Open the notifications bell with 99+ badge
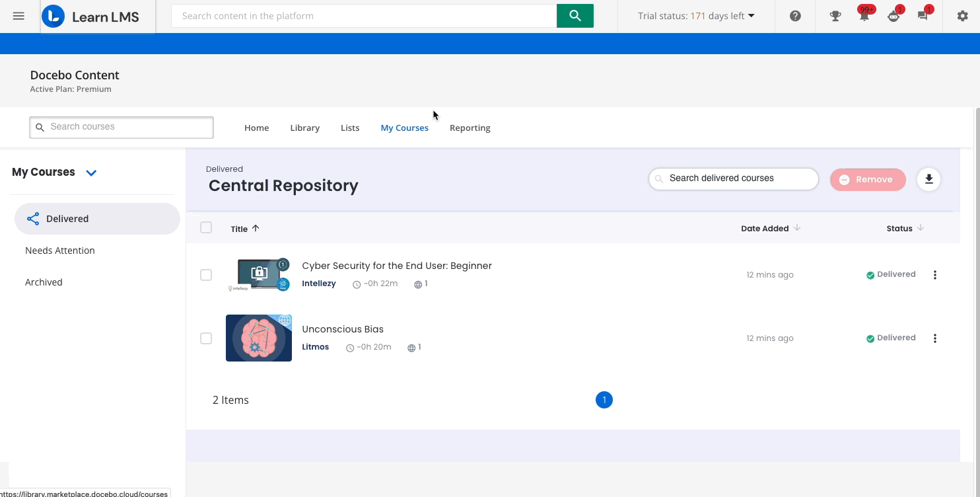 point(864,16)
